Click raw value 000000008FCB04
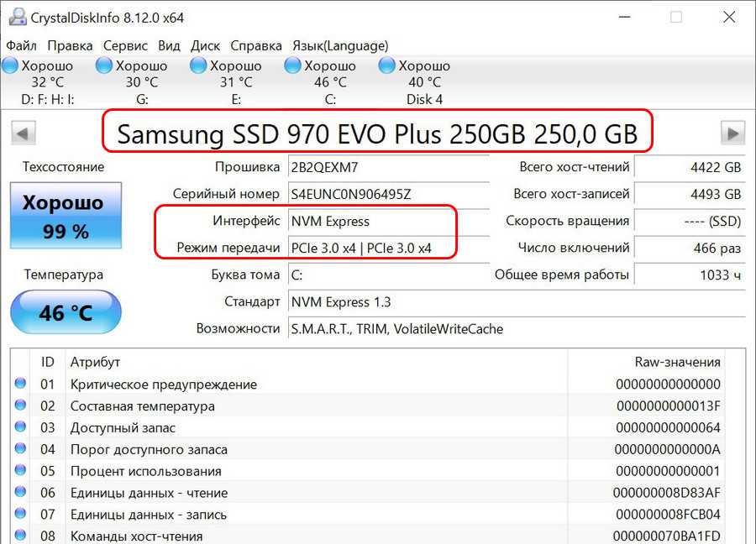This screenshot has height=544, width=756. (x=669, y=515)
